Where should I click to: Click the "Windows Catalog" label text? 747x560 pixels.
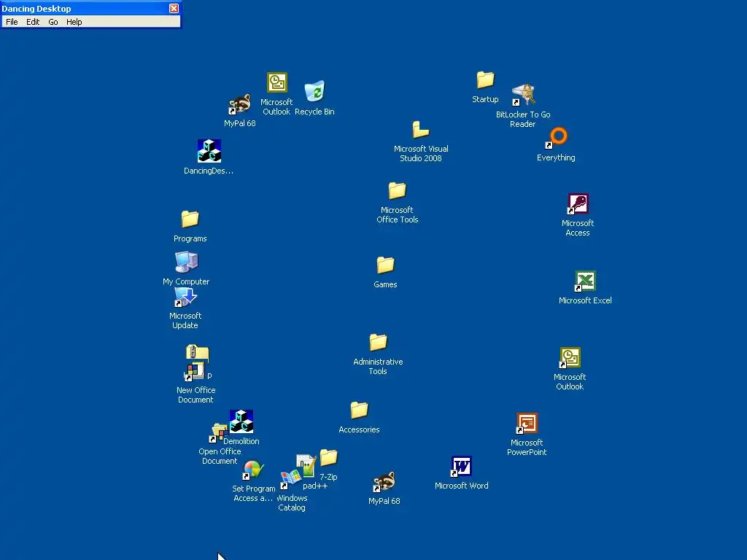click(x=292, y=503)
